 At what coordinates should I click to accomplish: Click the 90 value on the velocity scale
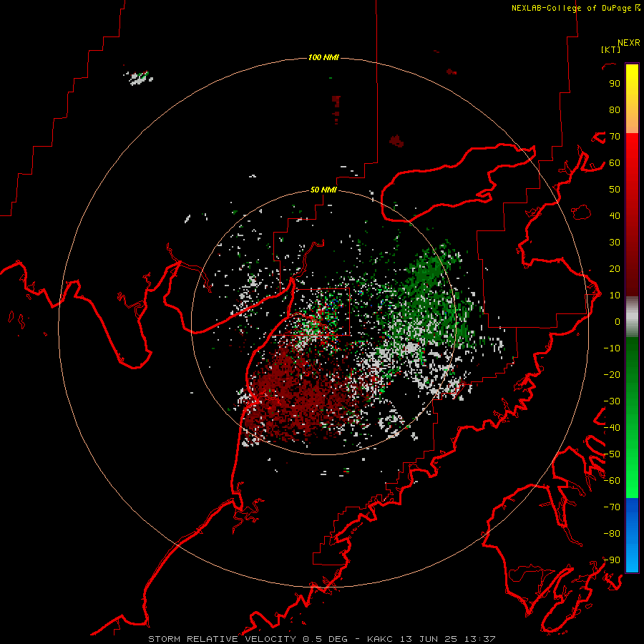click(615, 84)
